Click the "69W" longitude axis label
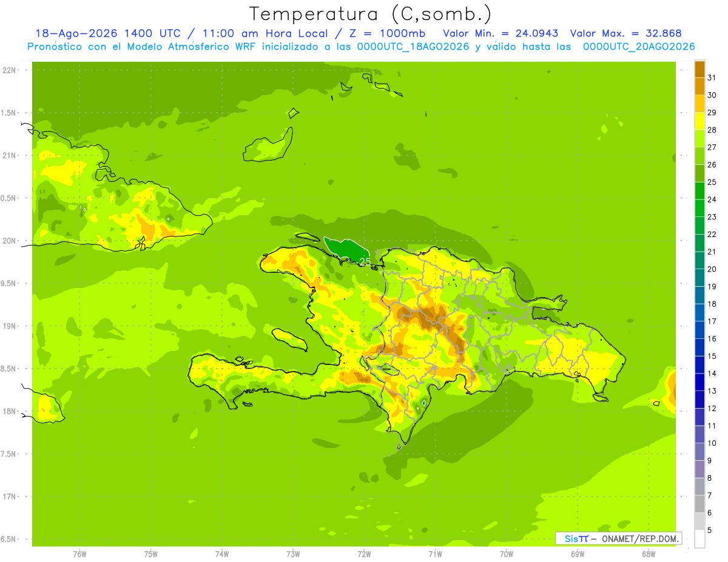Screen dimensions: 728x562 pos(578,554)
